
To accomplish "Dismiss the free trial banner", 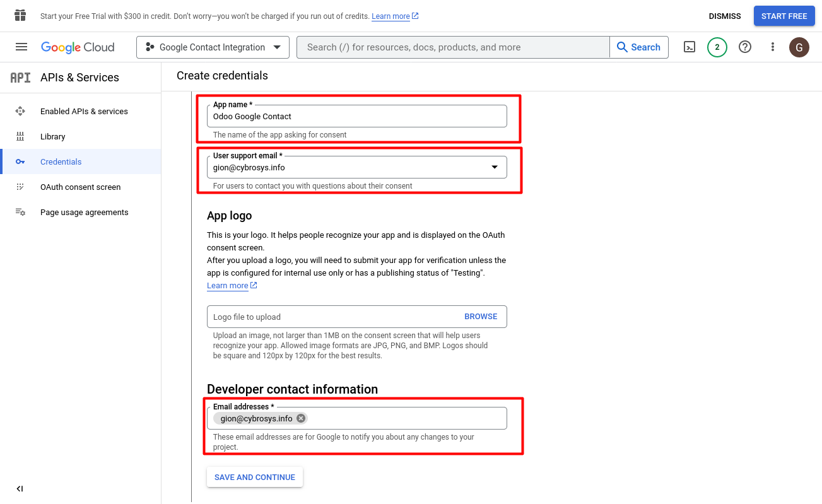I will [x=725, y=16].
